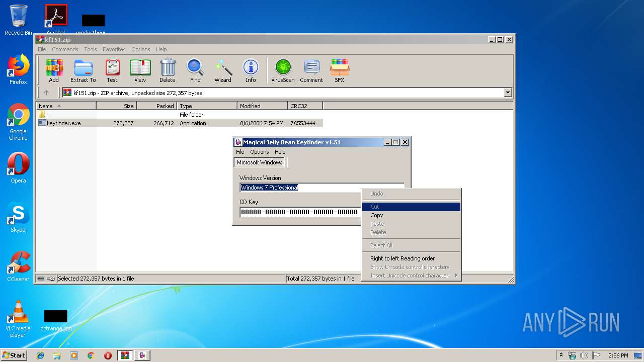Open WinRAR Options menu
This screenshot has height=362, width=644.
coord(141,49)
